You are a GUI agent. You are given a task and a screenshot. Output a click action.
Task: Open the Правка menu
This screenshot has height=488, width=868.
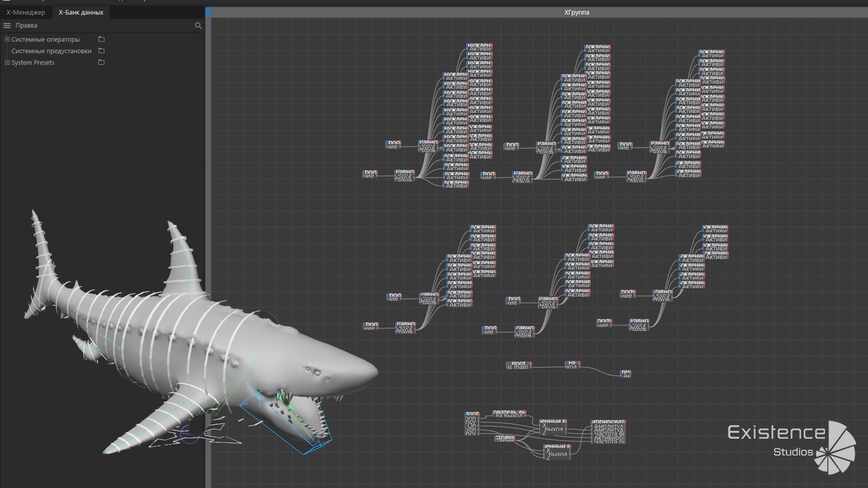click(26, 26)
